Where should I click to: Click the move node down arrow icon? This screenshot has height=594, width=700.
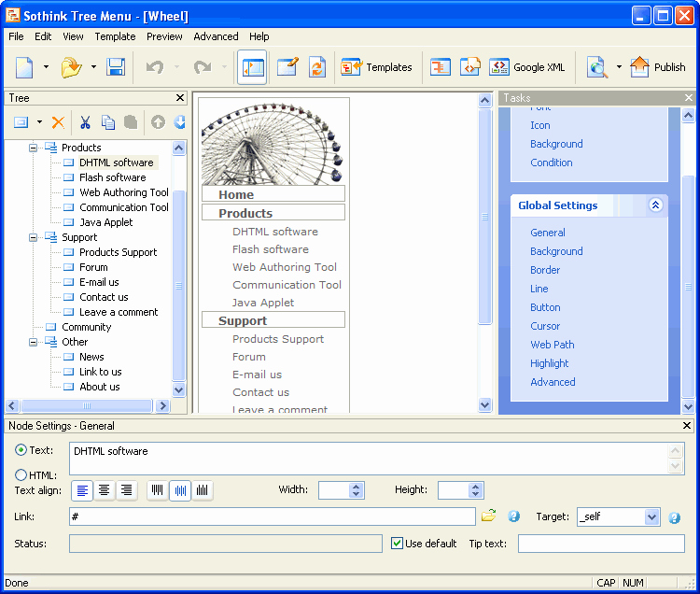click(x=180, y=122)
